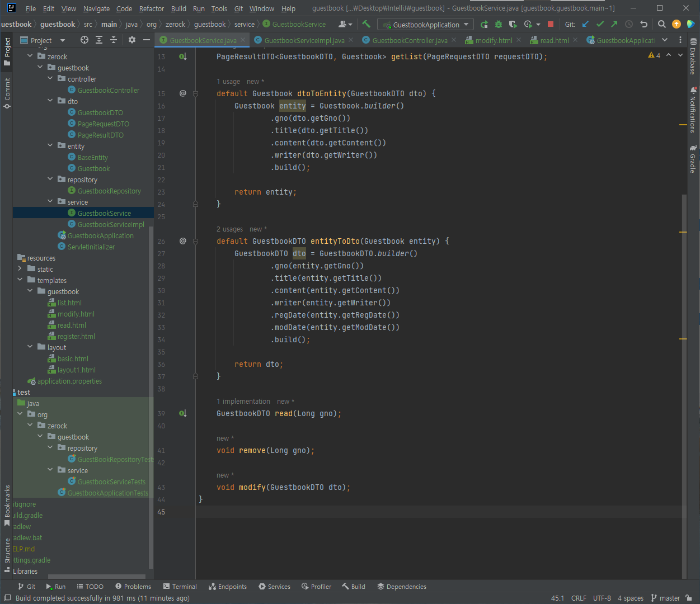Open the GuestbookApplication run configuration dropdown
The height and width of the screenshot is (604, 700).
[425, 25]
